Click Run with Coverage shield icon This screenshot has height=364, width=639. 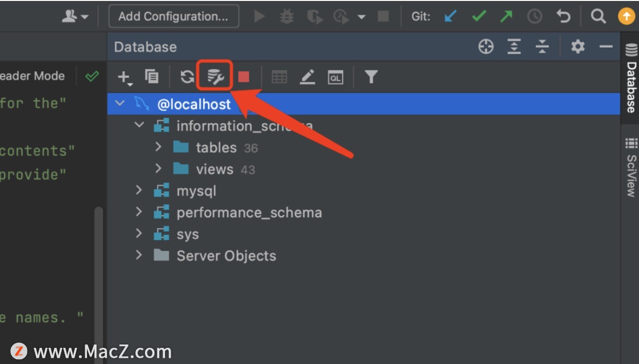314,17
